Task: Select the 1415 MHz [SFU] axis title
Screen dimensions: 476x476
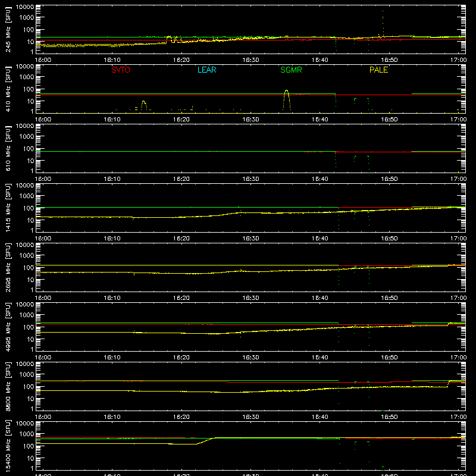Action: click(8, 208)
